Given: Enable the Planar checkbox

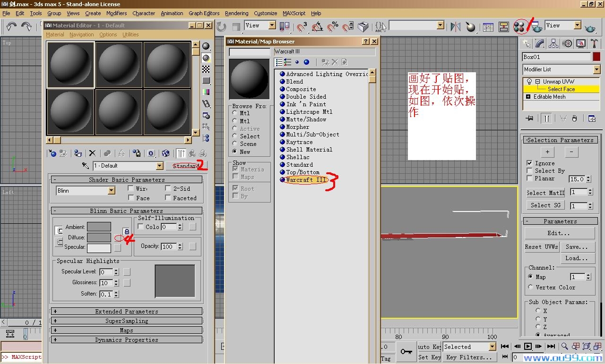Looking at the screenshot, I should 529,178.
